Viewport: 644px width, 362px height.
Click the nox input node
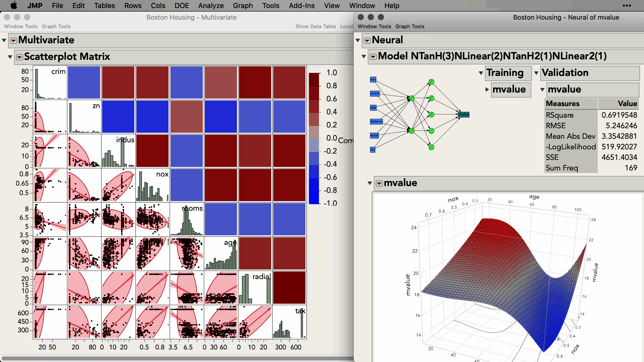point(373,79)
